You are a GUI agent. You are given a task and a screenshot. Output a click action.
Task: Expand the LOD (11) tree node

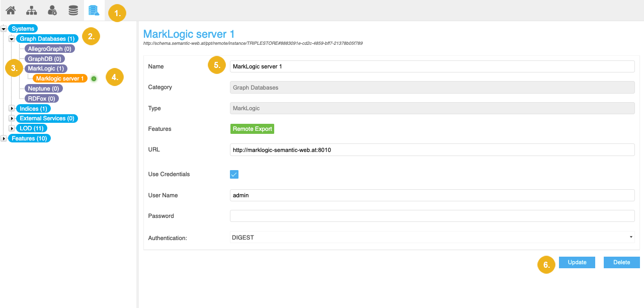12,128
